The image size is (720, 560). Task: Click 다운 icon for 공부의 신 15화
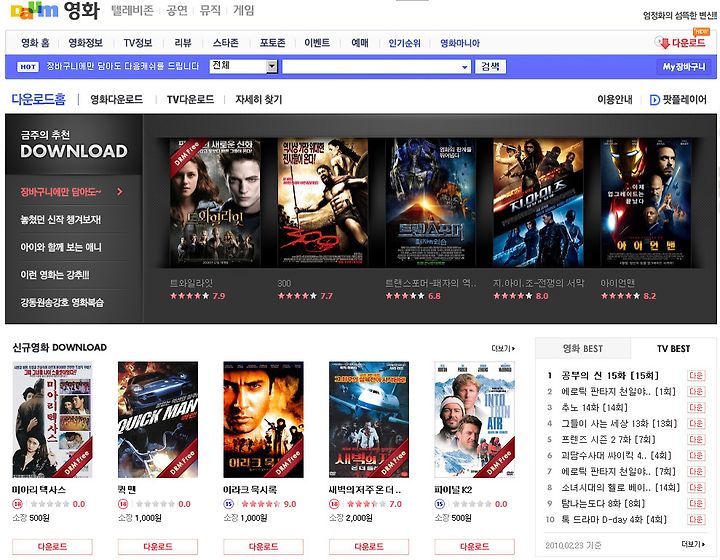(x=696, y=375)
